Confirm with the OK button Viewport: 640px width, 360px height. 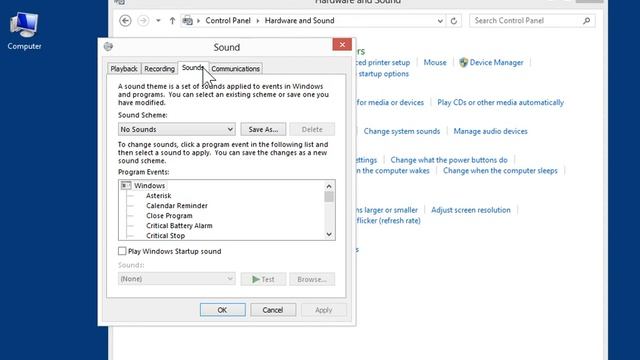pyautogui.click(x=222, y=310)
